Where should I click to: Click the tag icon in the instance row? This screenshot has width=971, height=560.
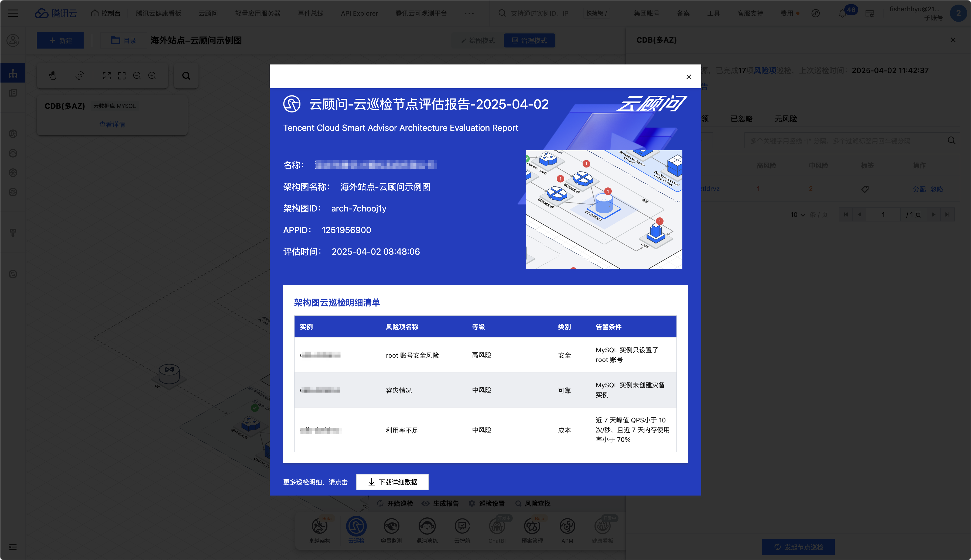(865, 189)
